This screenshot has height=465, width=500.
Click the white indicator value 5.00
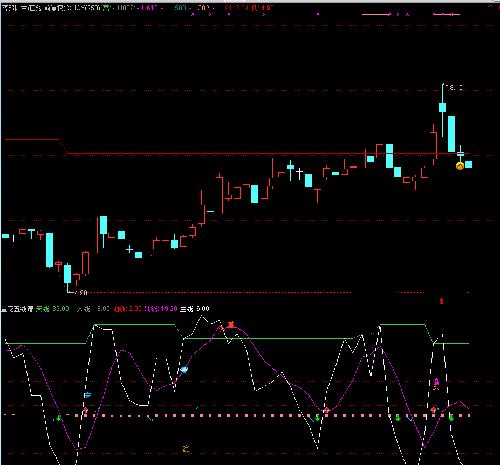click(x=203, y=309)
